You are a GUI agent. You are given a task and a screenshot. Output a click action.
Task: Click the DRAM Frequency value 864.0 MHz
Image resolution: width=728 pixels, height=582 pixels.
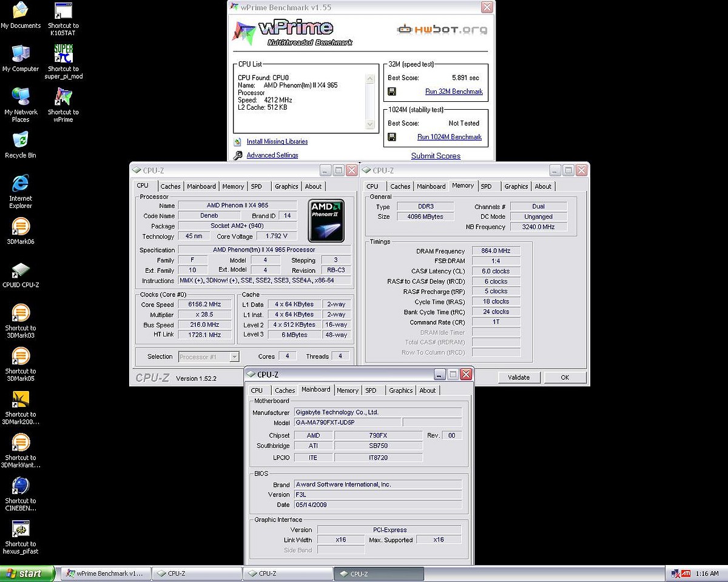pos(495,251)
